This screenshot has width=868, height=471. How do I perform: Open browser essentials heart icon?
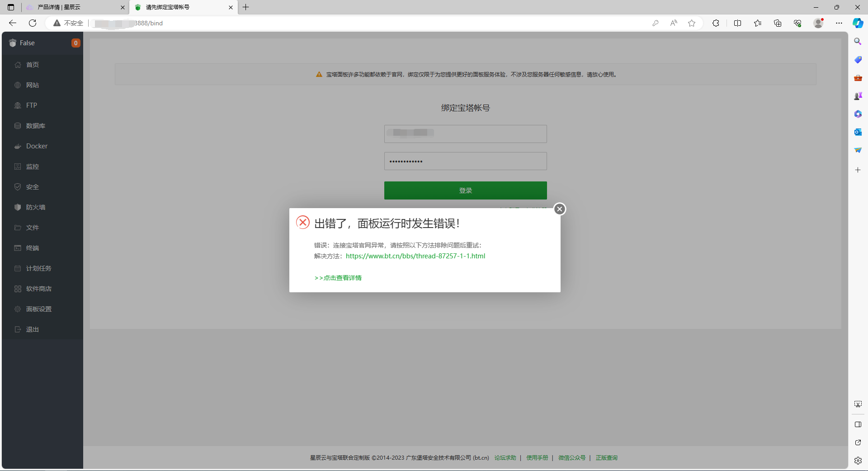[x=797, y=23]
